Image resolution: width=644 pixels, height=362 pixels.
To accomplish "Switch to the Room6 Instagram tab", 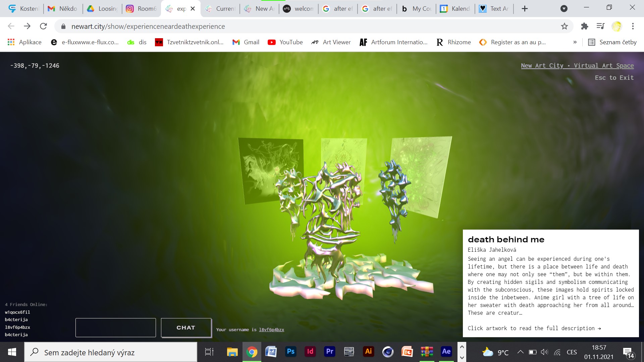I will click(x=141, y=9).
